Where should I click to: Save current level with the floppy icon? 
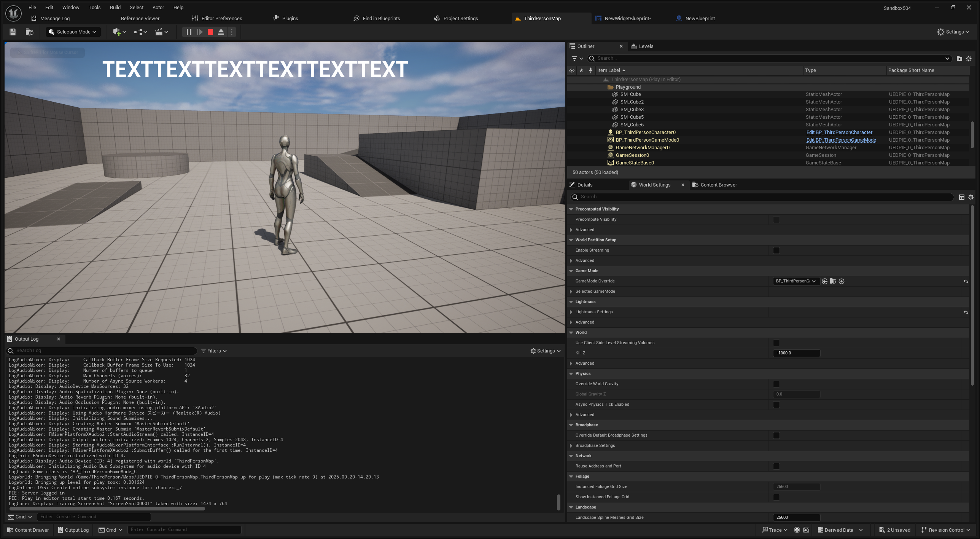pos(13,32)
